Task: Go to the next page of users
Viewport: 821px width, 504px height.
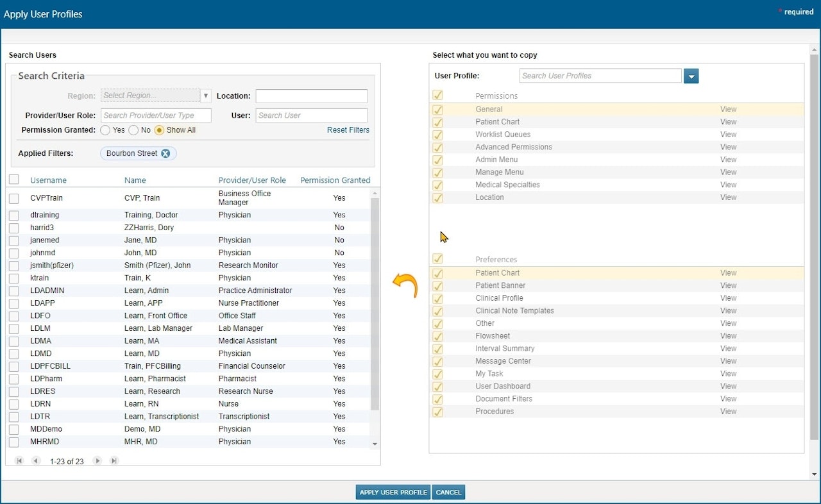Action: (97, 460)
